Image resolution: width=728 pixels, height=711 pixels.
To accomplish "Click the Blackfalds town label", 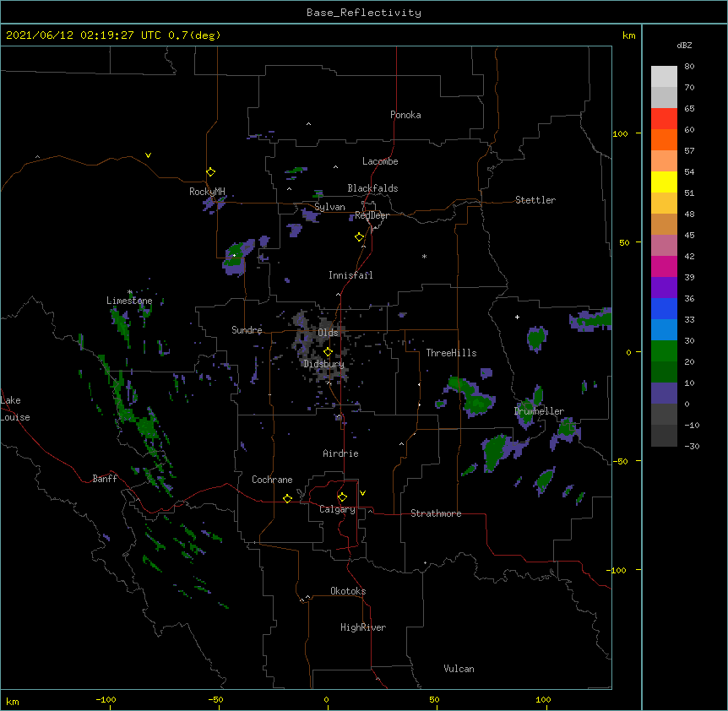I will coord(372,188).
